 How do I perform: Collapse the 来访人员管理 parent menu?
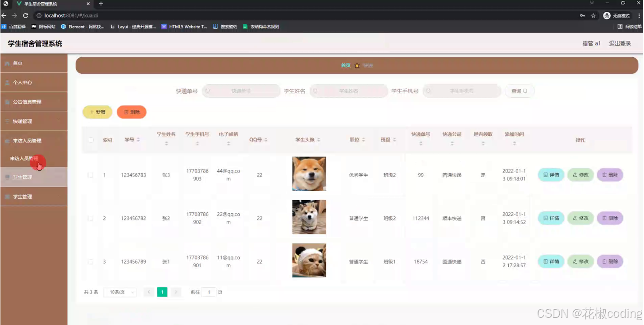click(x=34, y=141)
